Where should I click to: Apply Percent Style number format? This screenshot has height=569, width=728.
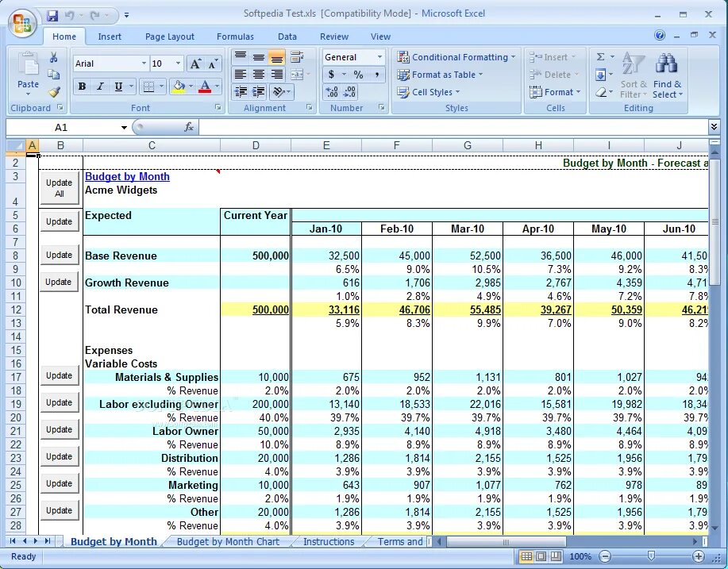(x=358, y=75)
